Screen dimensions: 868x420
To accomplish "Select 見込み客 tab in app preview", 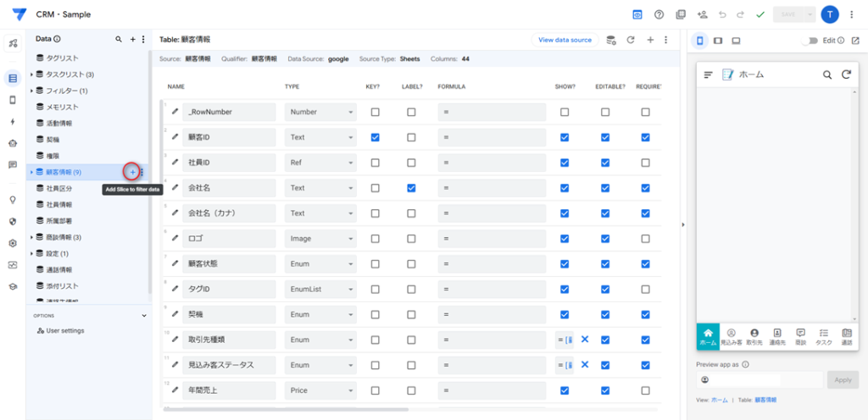I will click(731, 337).
